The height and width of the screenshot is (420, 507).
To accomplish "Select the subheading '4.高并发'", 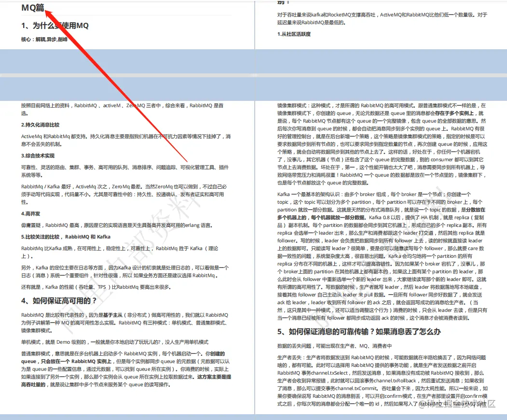I will (31, 213).
